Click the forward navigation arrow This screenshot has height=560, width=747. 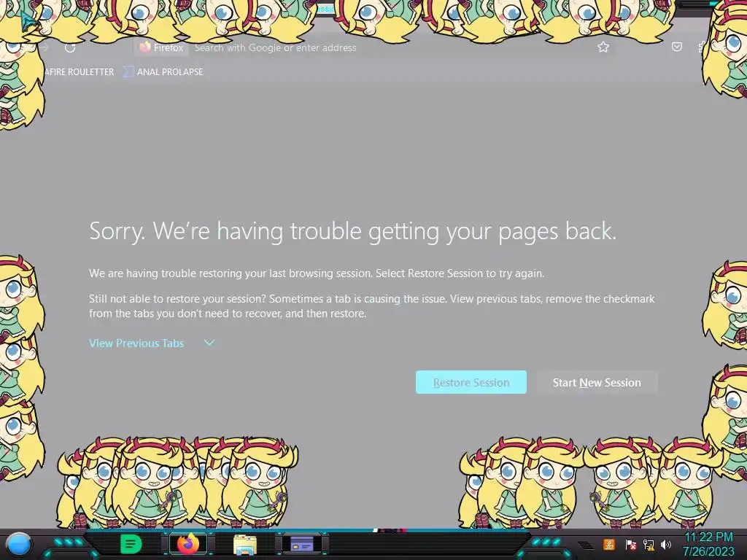click(45, 47)
